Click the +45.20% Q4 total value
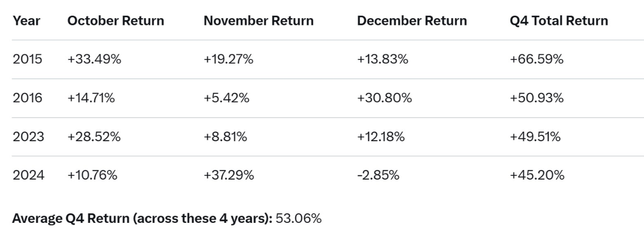Viewport: 644px width, 231px height. 537,175
